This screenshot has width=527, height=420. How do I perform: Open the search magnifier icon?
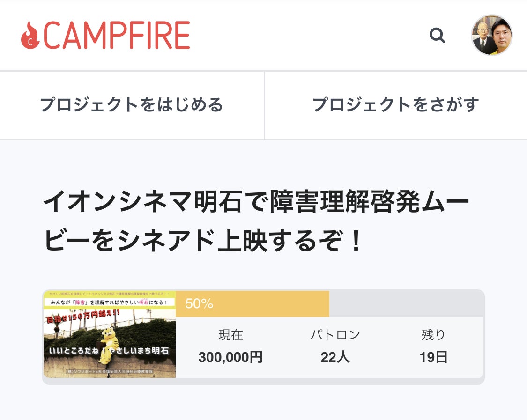pyautogui.click(x=437, y=35)
